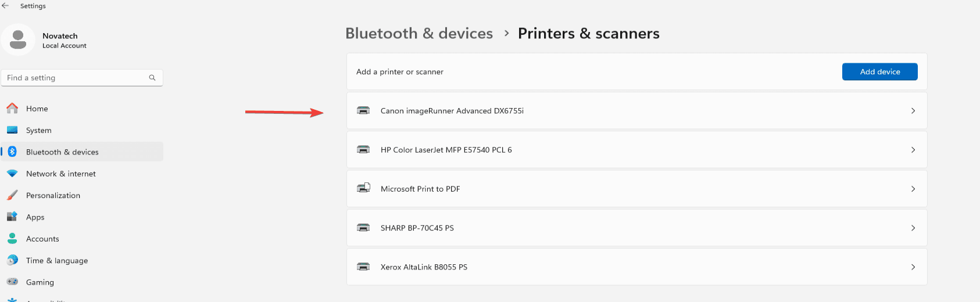Focus the Find a setting search box
Screen dimensions: 980x302
tap(82, 78)
